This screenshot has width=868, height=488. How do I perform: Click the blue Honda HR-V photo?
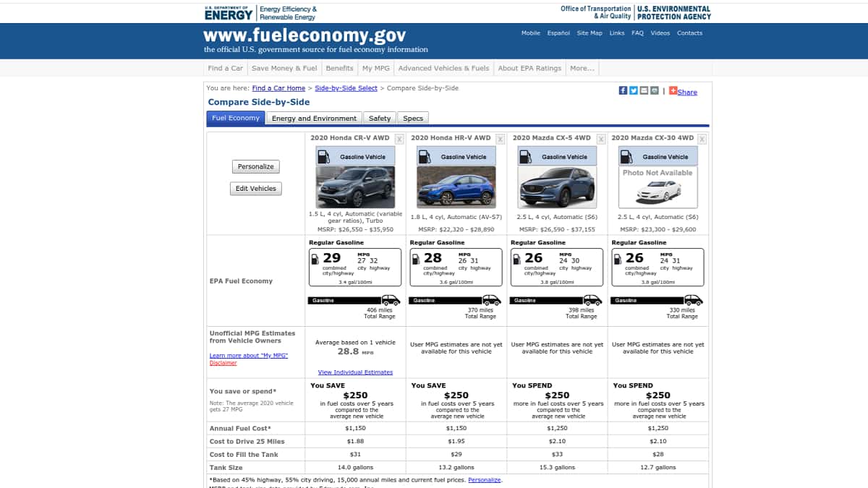click(x=456, y=187)
